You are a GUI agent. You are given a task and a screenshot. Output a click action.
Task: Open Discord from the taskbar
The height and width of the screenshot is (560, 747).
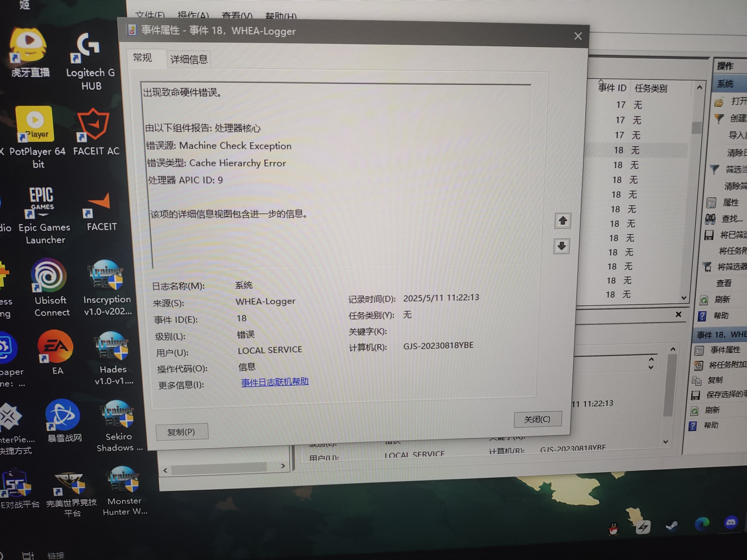point(731,523)
